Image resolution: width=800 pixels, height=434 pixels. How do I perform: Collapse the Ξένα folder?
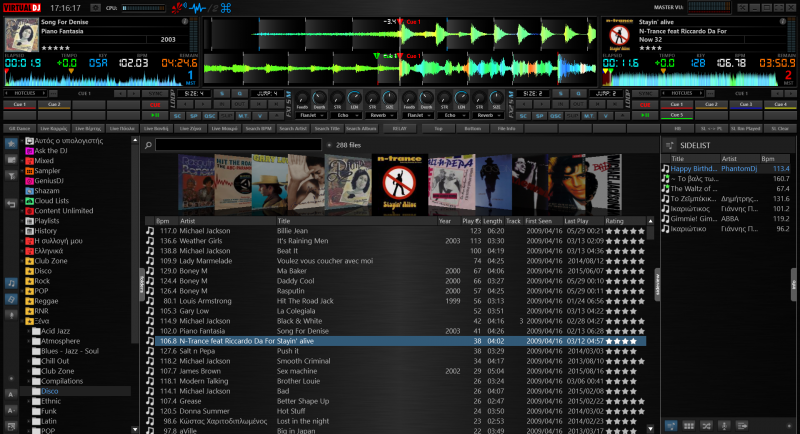(x=22, y=321)
